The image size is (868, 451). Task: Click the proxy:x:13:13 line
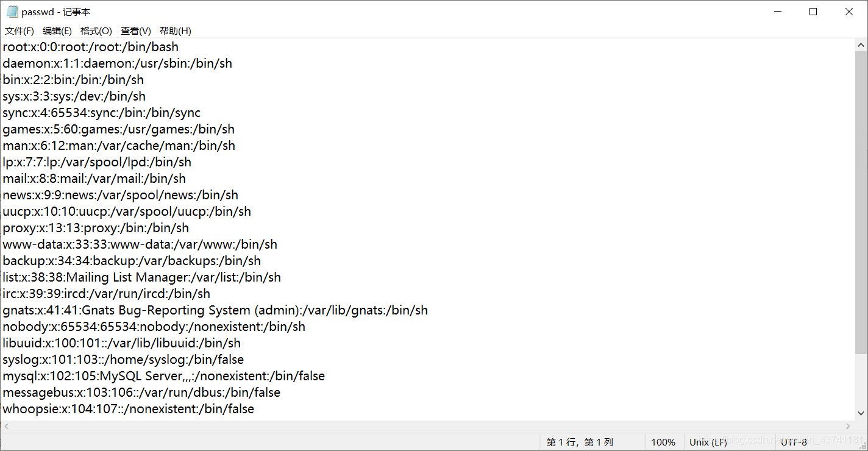[x=96, y=228]
